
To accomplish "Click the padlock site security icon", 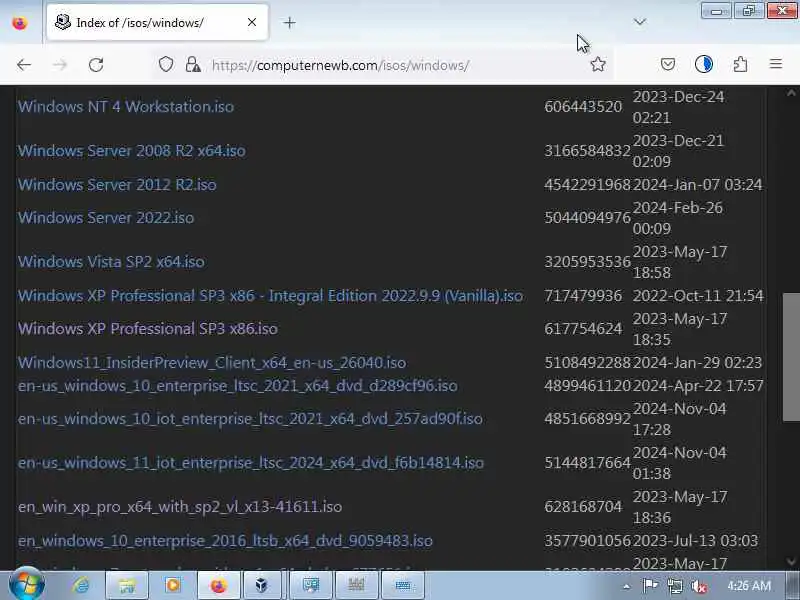I will click(193, 65).
